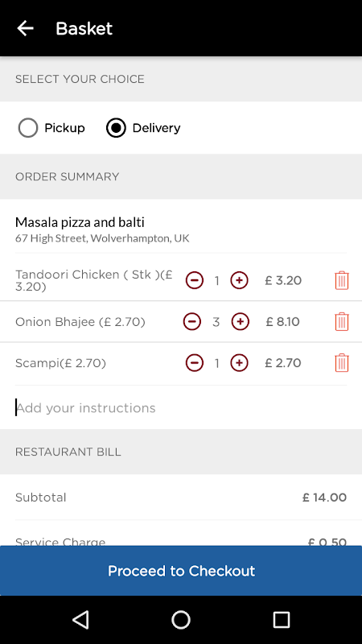
Task: Decrease Scampi quantity with minus icon
Action: [195, 363]
